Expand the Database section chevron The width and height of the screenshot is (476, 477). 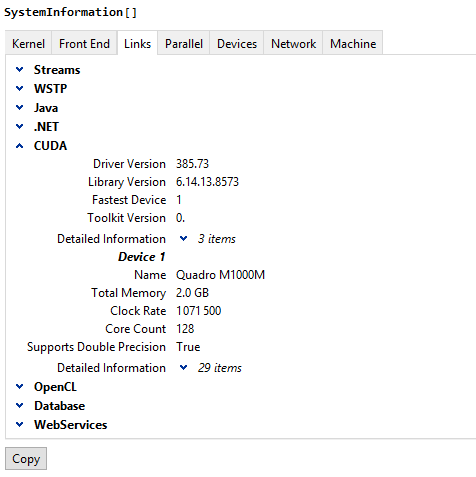(x=20, y=406)
